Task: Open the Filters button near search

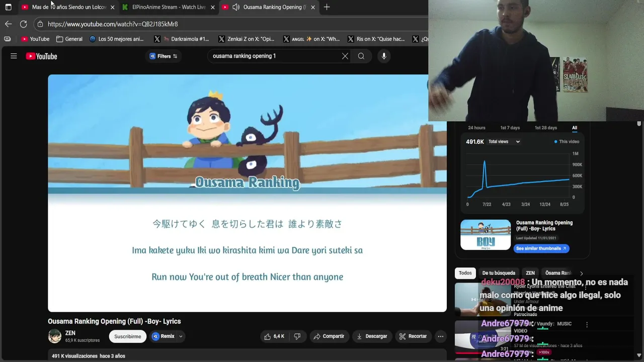Action: coord(164,56)
